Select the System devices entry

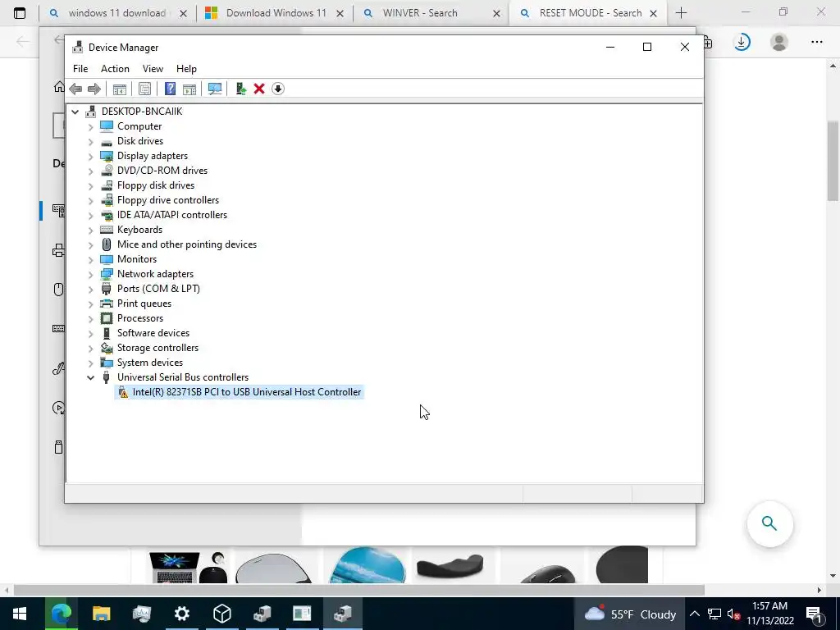[x=150, y=363]
